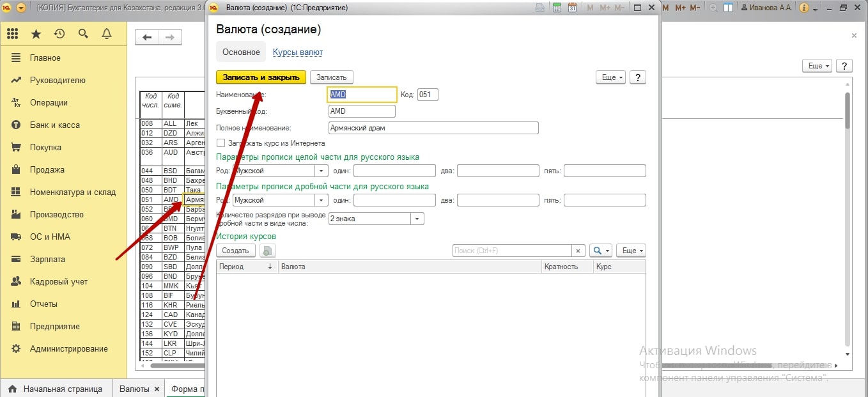Click the notifications bell icon
The height and width of the screenshot is (397, 868).
pyautogui.click(x=107, y=34)
